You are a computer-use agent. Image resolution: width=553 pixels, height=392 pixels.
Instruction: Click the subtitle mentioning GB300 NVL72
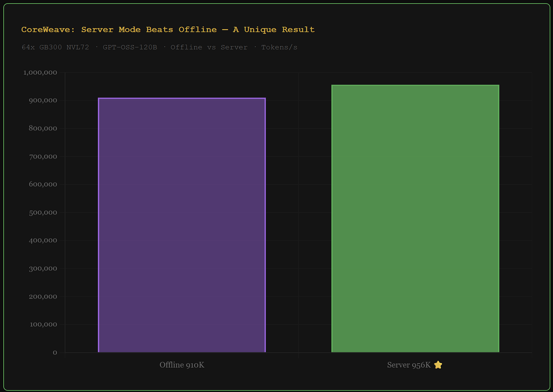[x=160, y=47]
